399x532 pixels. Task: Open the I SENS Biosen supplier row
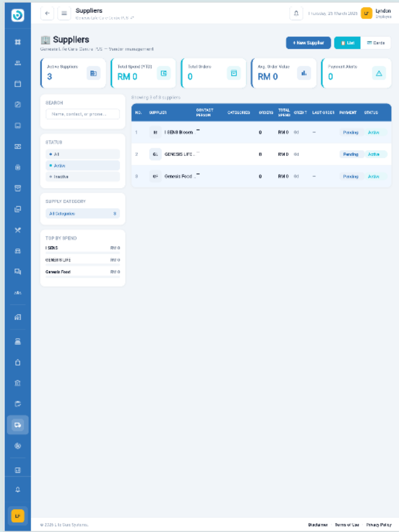pos(261,132)
